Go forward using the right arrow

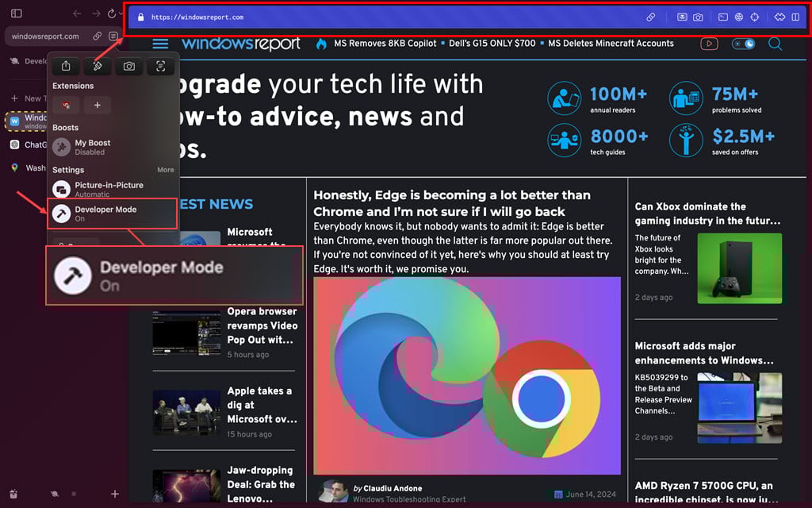[96, 13]
